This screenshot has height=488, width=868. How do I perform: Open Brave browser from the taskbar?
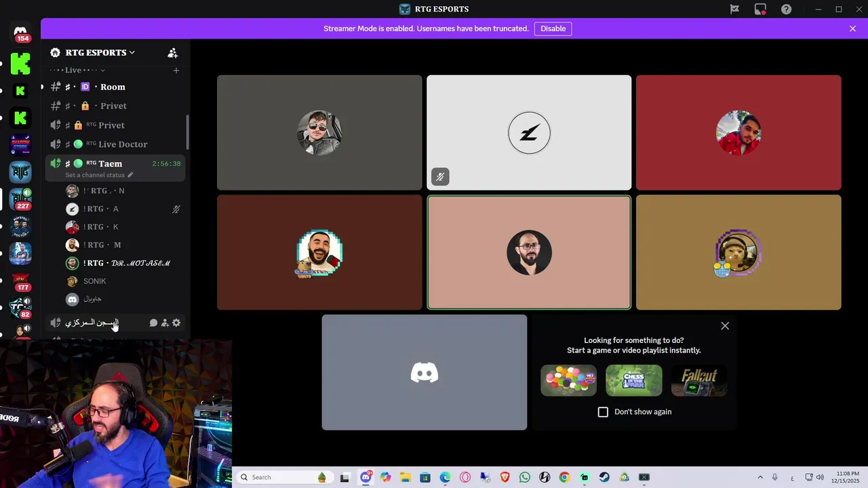pyautogui.click(x=505, y=477)
